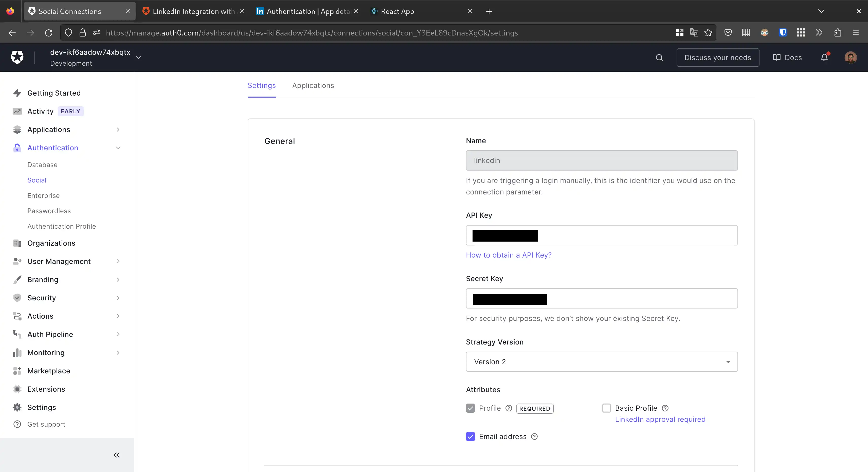Click help icon beside Basic Profile
Image resolution: width=868 pixels, height=472 pixels.
pos(665,408)
